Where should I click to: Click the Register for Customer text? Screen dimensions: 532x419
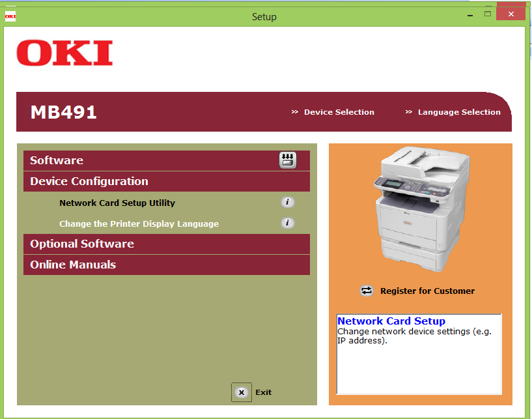pyautogui.click(x=427, y=291)
